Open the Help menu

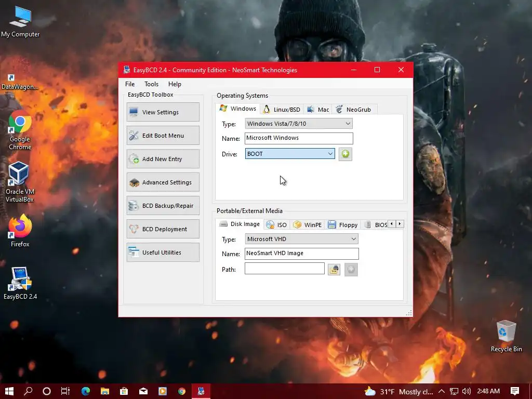175,84
